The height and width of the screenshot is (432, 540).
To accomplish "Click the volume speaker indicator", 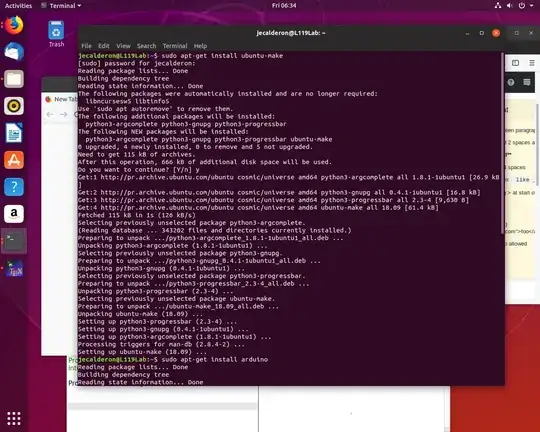I will pos(510,6).
